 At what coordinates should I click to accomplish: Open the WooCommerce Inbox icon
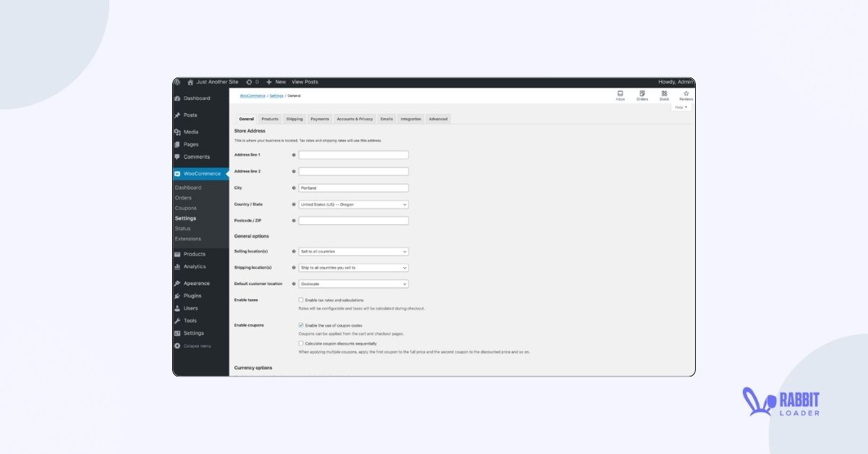620,94
